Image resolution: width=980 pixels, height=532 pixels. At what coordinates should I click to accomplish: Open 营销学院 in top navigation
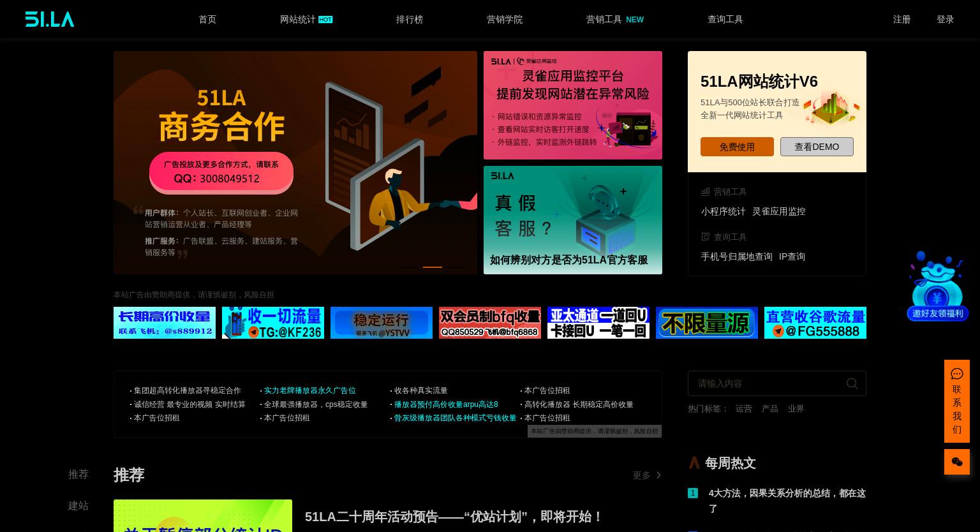pos(505,19)
